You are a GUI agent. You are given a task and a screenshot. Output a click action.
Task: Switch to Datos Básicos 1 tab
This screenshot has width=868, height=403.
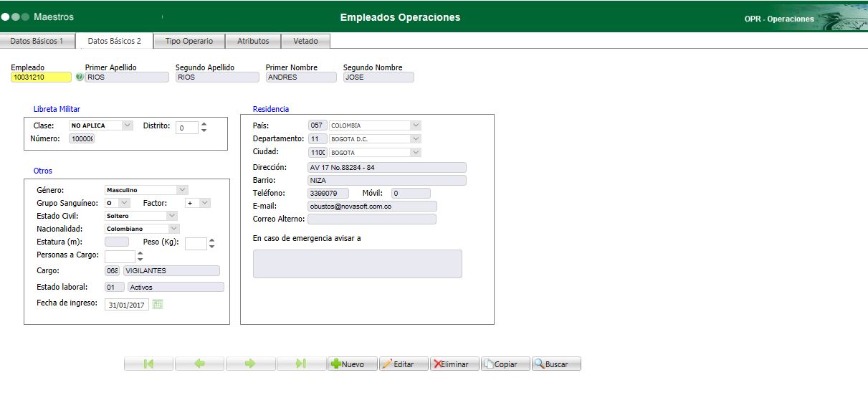37,41
